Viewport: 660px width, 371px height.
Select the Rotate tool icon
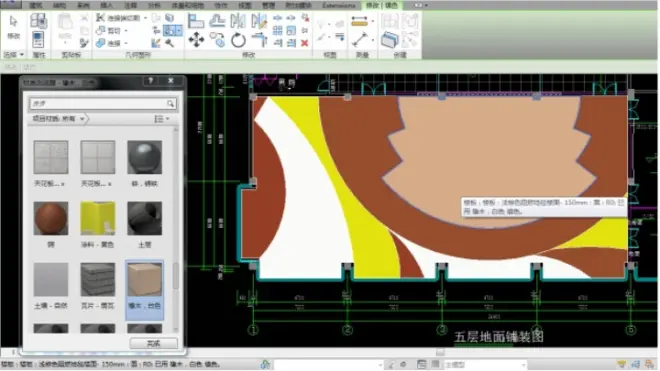coord(238,40)
